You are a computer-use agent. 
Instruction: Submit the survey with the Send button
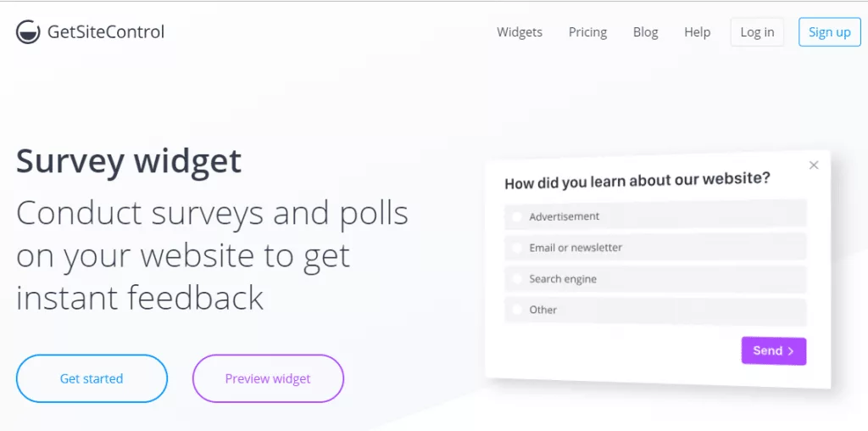[773, 350]
